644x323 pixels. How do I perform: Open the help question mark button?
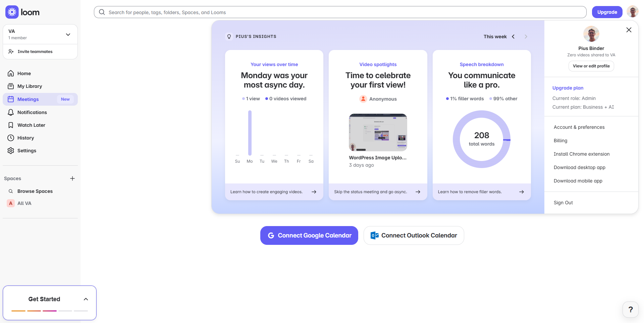(631, 309)
